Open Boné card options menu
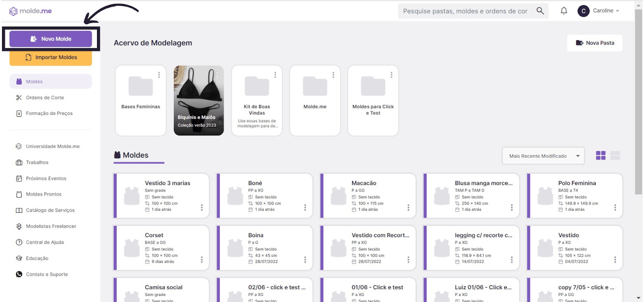Screen dimensions: 644x302 tap(305, 207)
